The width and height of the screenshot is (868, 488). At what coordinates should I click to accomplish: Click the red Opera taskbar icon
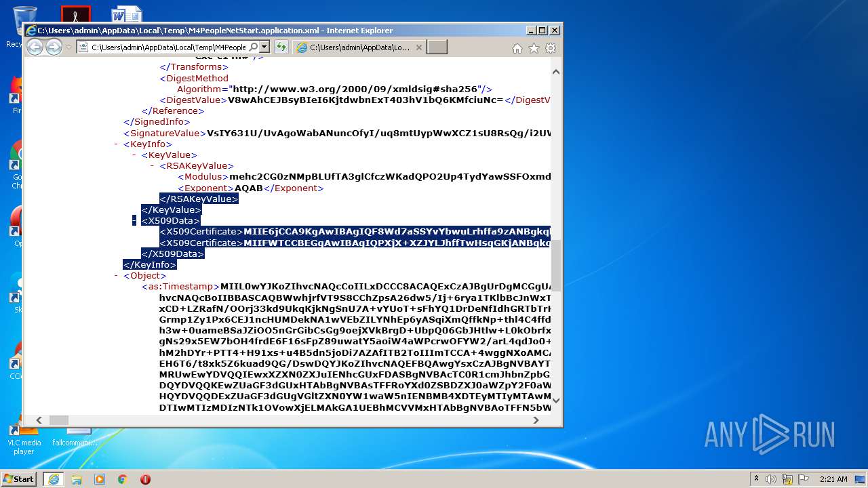[145, 479]
